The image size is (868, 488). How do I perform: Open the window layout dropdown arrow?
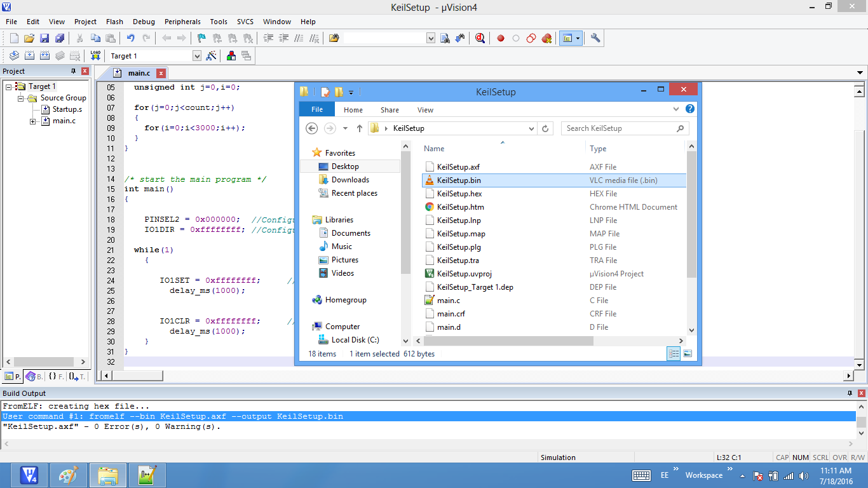click(578, 38)
